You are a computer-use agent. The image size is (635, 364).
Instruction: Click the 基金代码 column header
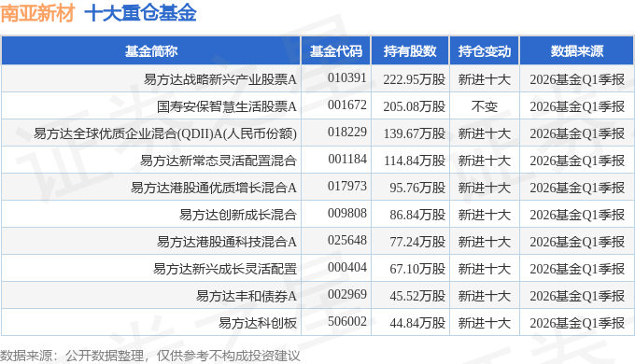(x=336, y=51)
